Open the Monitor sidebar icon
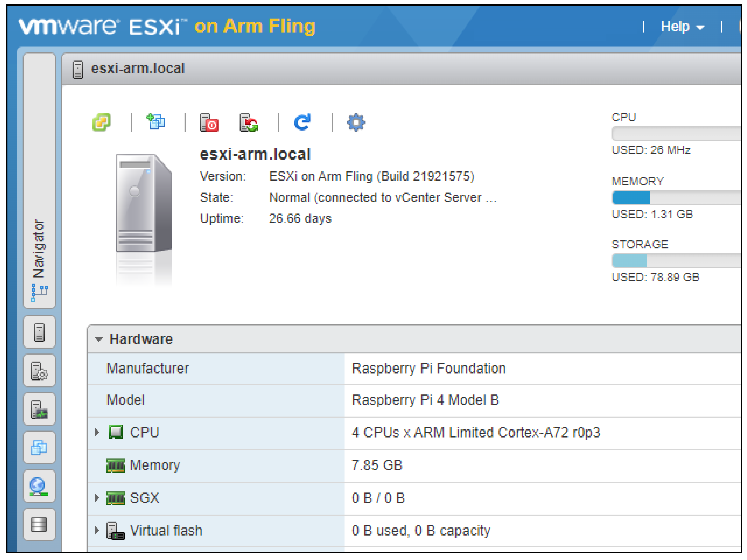The image size is (747, 560). (x=39, y=409)
